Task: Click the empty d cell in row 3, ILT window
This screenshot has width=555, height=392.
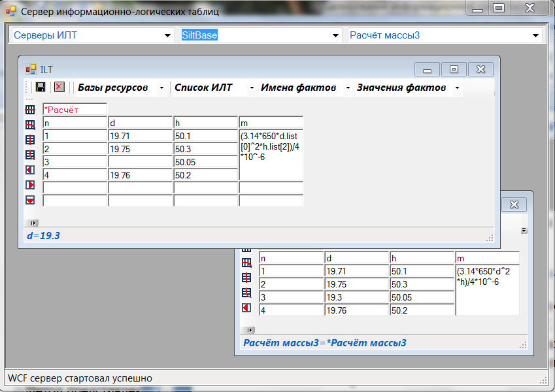Action: (x=140, y=162)
